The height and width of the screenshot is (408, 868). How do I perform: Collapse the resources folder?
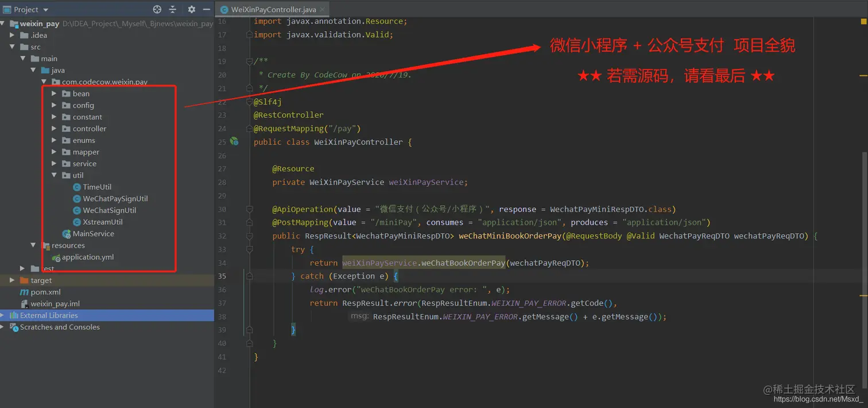33,245
